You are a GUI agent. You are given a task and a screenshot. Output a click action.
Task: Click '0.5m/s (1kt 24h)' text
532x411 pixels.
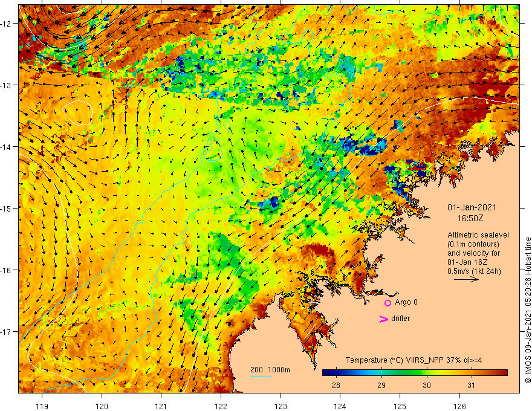[474, 271]
